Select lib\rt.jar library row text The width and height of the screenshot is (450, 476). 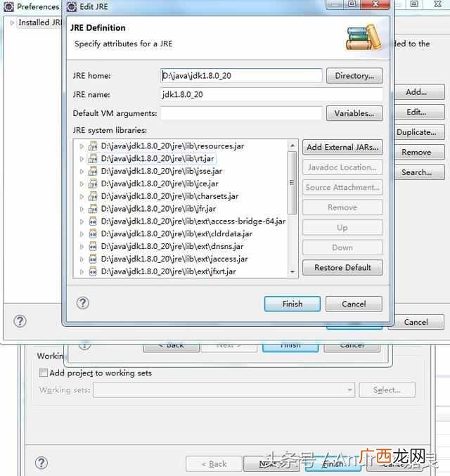coord(157,159)
